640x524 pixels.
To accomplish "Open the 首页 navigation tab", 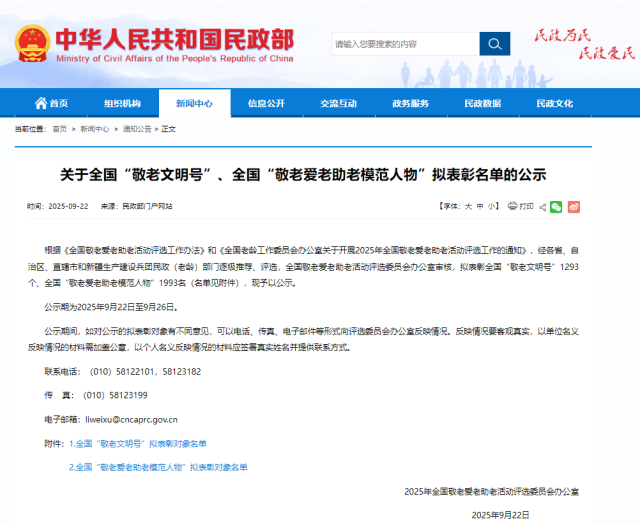I will click(51, 103).
